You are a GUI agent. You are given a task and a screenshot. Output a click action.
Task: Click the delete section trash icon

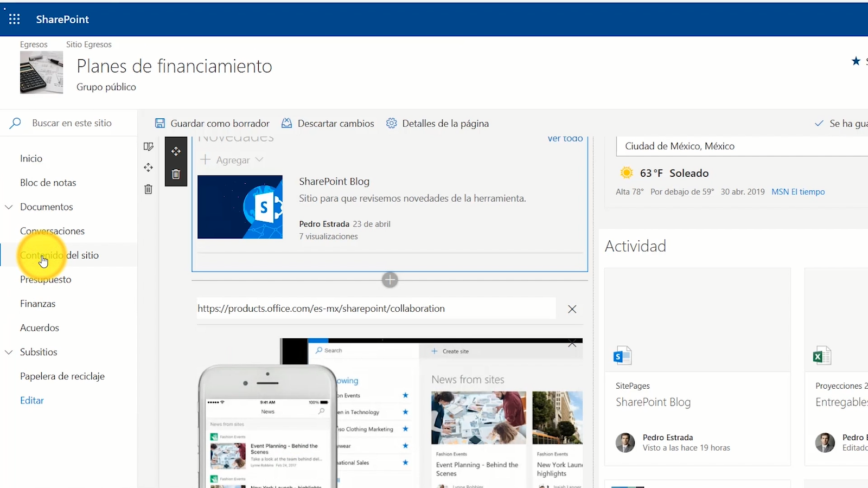pos(148,189)
